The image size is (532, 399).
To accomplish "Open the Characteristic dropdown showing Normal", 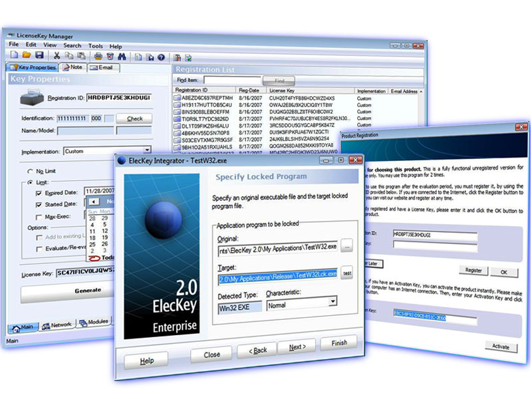I will click(x=333, y=303).
